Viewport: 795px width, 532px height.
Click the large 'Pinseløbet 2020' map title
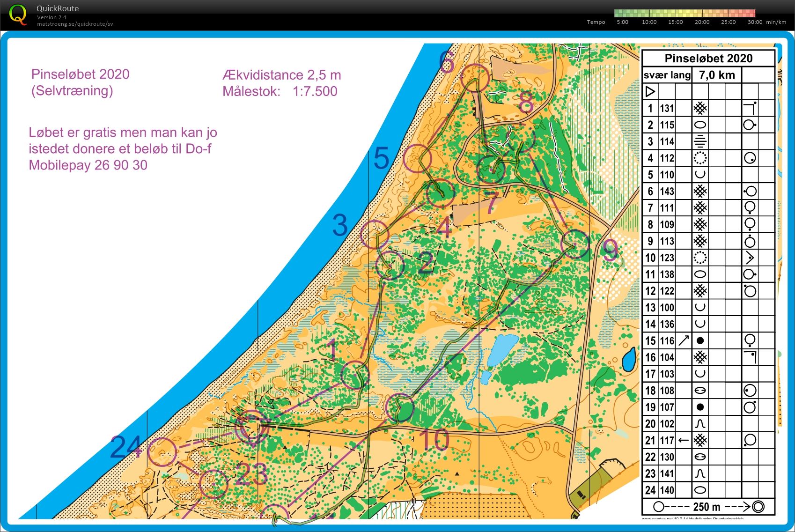(80, 74)
